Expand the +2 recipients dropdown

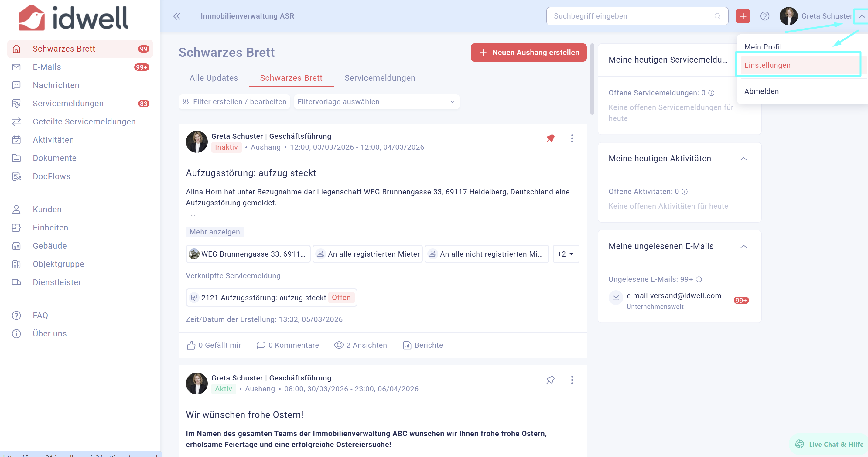coord(566,254)
